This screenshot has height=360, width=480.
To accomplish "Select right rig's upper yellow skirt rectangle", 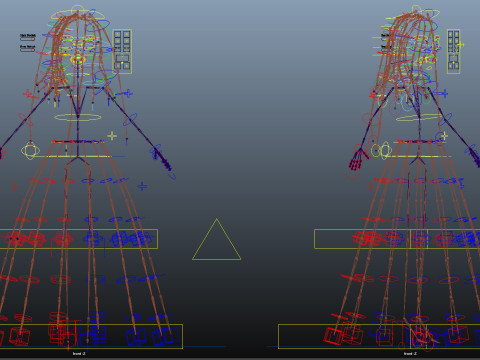I will pyautogui.click(x=397, y=239).
